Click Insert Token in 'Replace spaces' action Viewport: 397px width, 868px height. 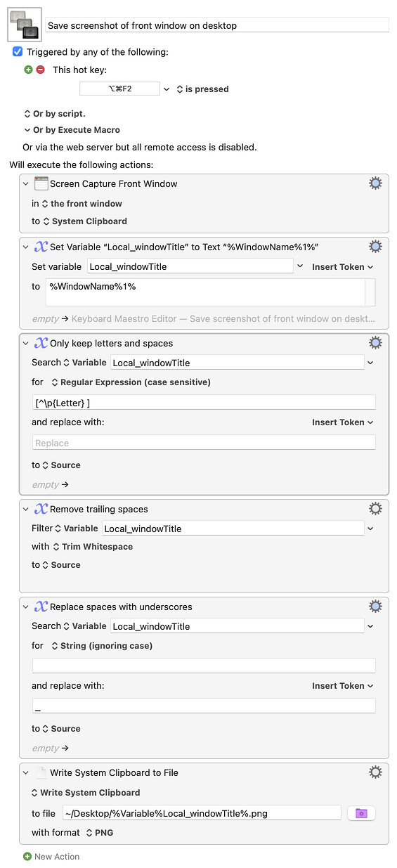[343, 686]
